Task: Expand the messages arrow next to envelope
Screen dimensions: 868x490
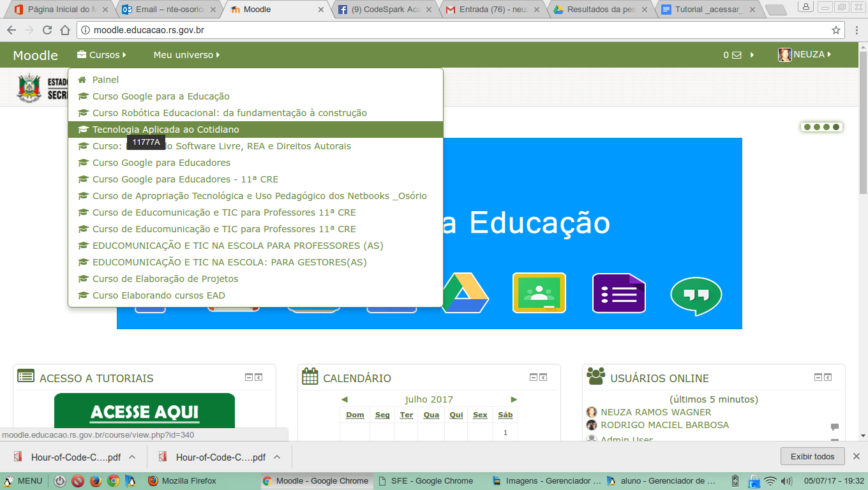Action: pos(752,55)
